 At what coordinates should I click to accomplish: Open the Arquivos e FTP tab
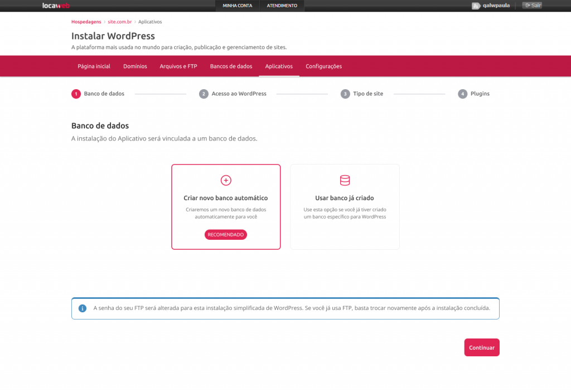tap(178, 66)
